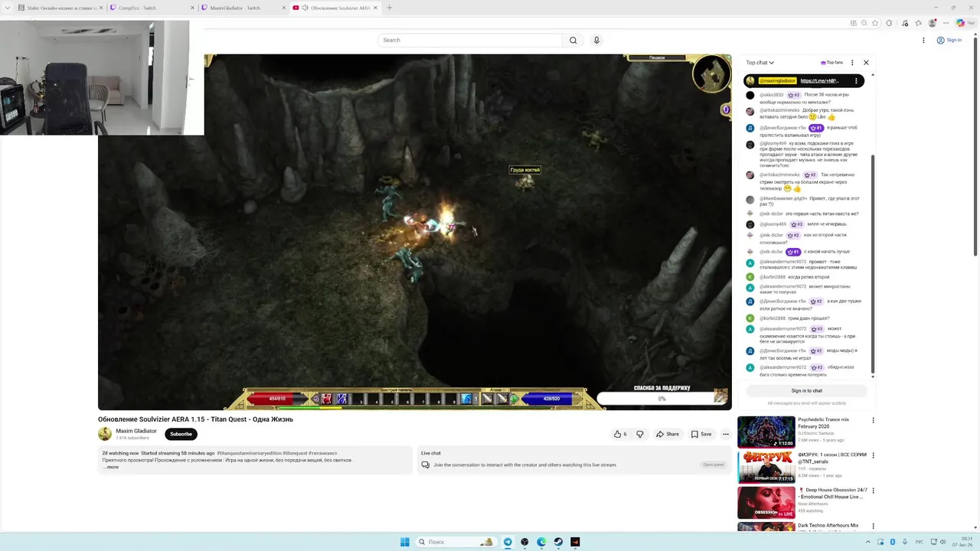Expand description with ...more

pos(111,467)
